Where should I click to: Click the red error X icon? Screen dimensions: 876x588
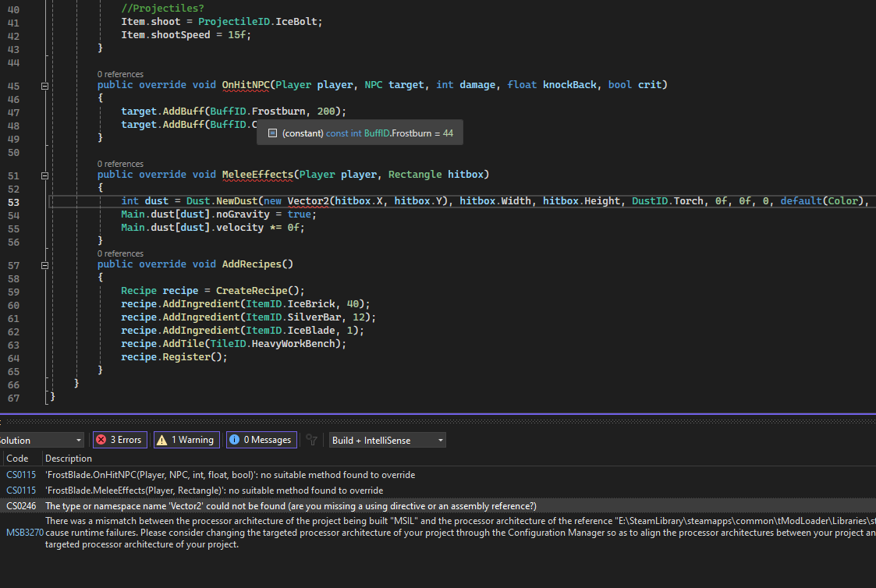click(101, 440)
